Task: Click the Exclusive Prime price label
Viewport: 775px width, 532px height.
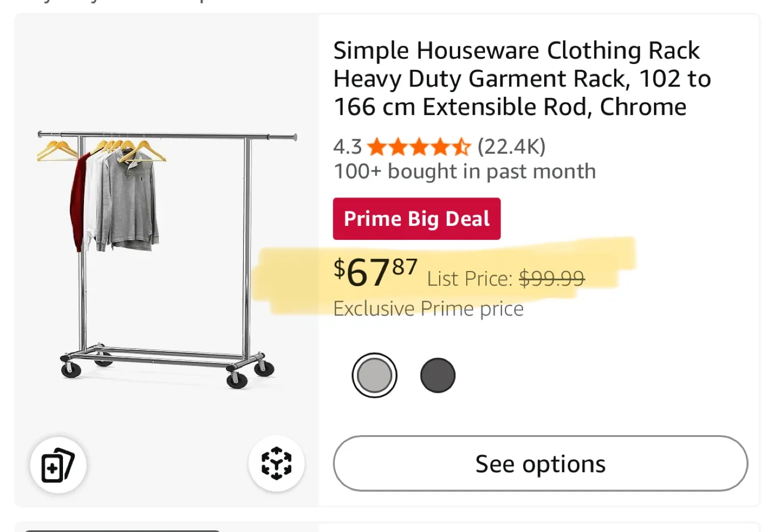Action: [x=428, y=308]
